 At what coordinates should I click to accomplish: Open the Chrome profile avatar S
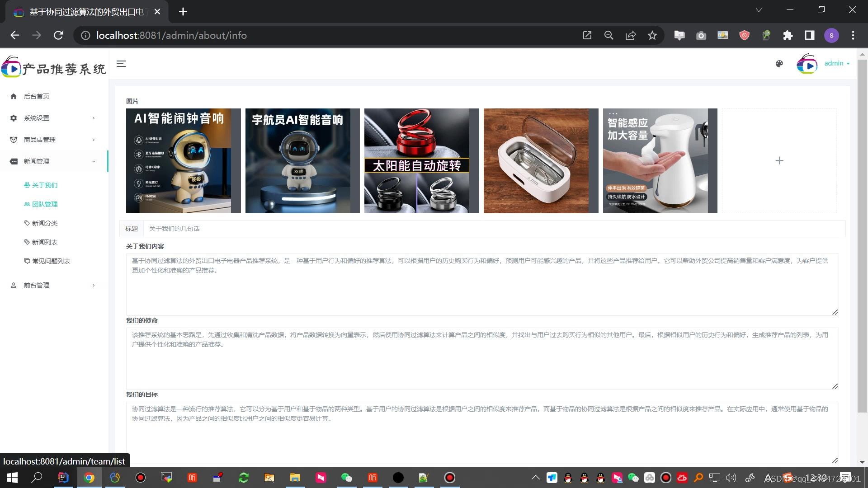point(831,35)
